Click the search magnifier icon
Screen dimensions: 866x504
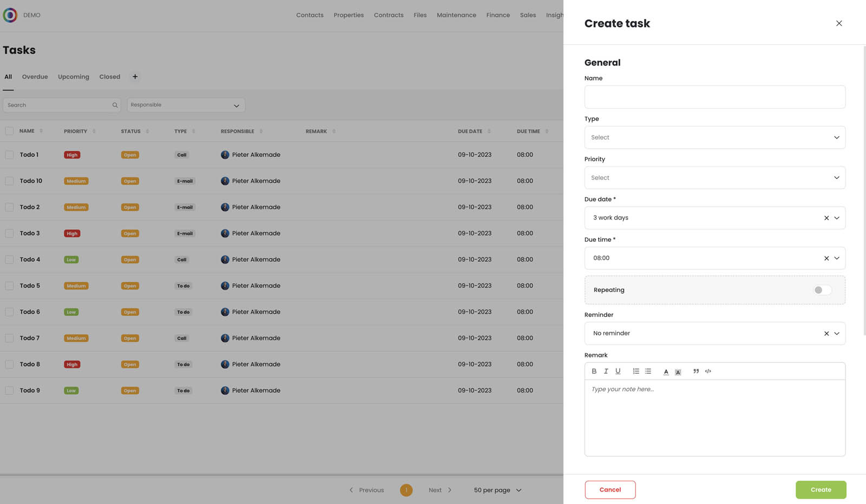point(115,105)
